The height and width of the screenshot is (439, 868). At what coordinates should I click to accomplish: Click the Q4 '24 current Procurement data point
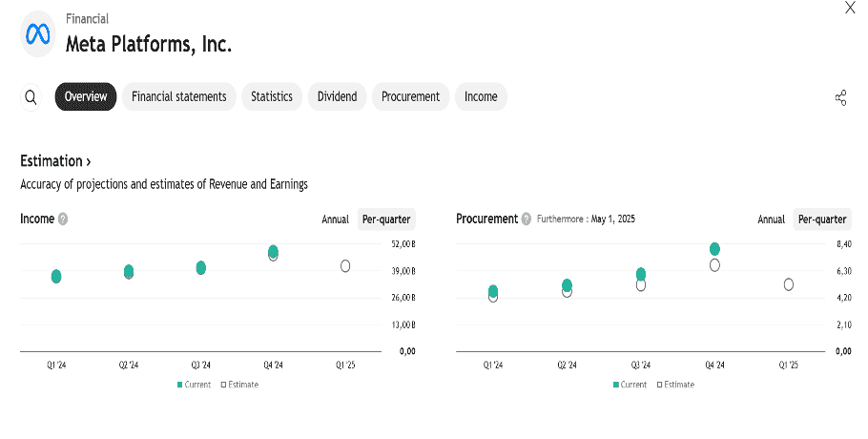(714, 249)
